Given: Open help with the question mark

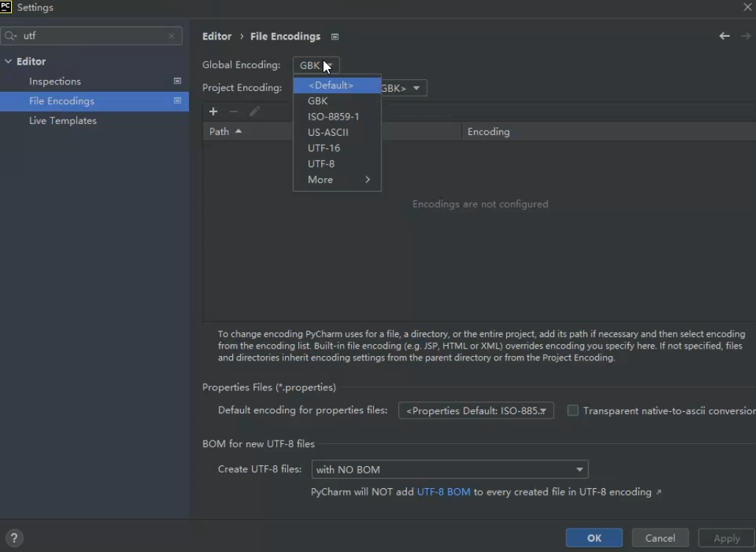Looking at the screenshot, I should pos(14,537).
